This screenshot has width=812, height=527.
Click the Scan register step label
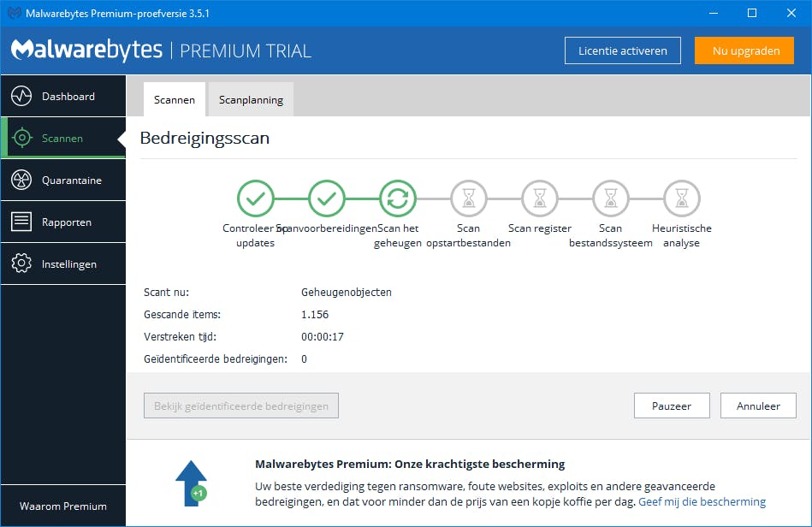pos(540,228)
